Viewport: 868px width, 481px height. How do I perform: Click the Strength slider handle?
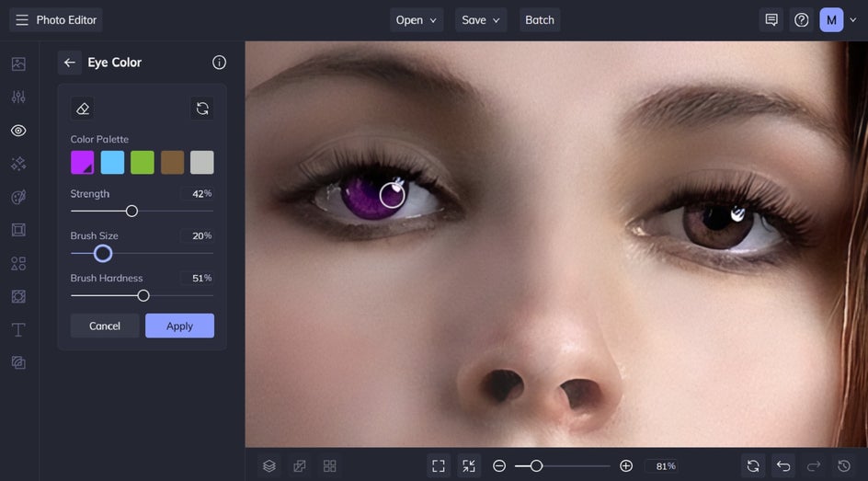131,211
